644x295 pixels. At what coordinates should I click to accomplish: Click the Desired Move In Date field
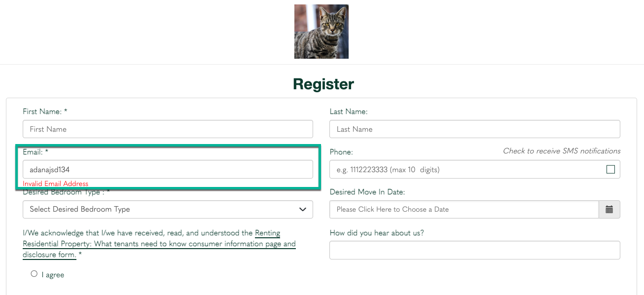(464, 209)
